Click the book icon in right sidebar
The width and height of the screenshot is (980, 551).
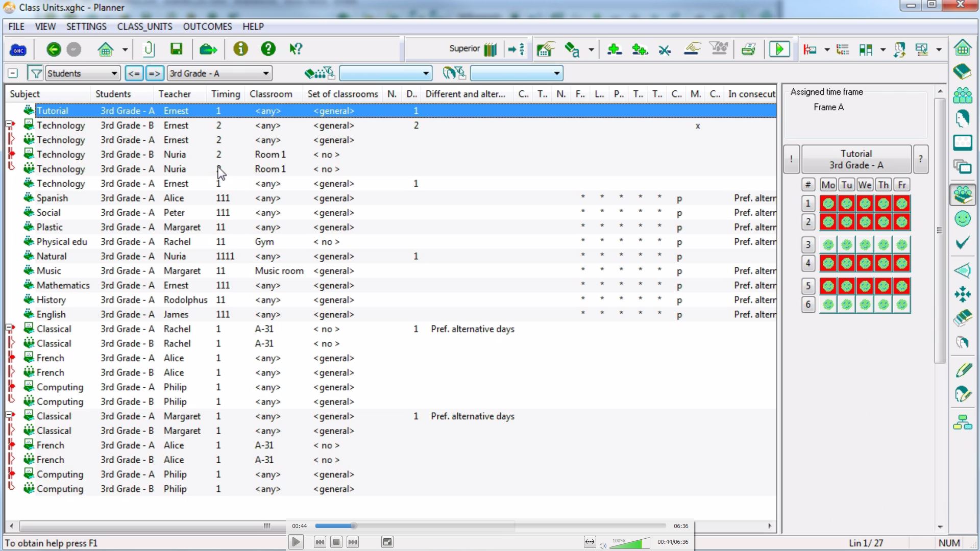tap(963, 71)
